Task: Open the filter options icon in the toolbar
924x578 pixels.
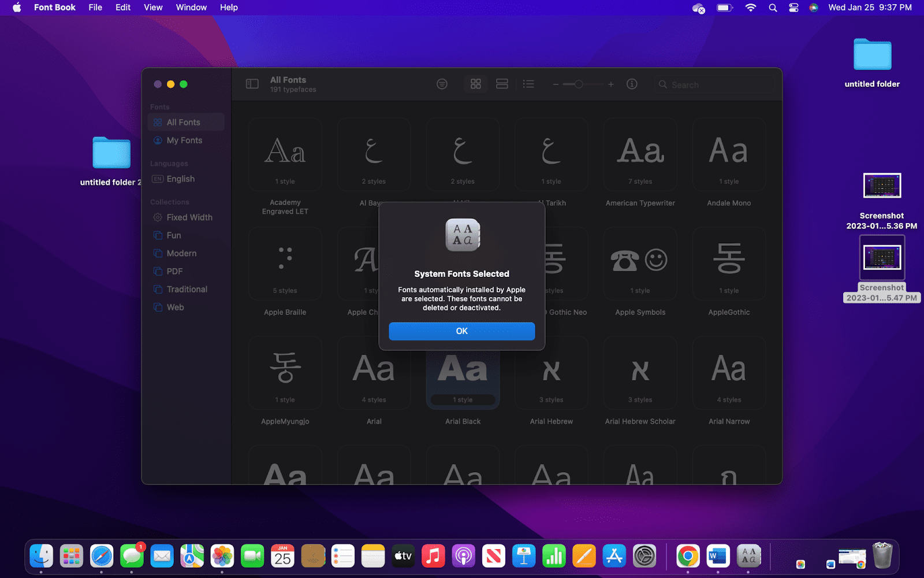Action: tap(442, 84)
